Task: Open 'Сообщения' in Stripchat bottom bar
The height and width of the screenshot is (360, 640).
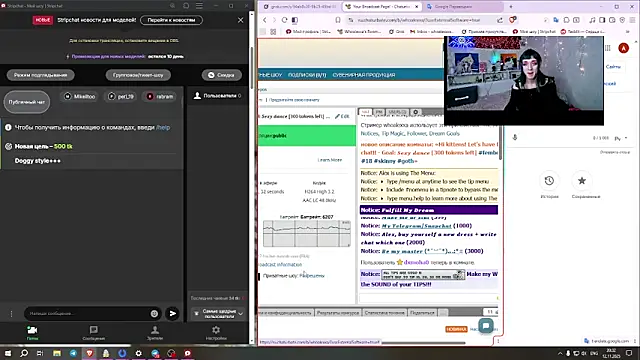Action: (93, 333)
